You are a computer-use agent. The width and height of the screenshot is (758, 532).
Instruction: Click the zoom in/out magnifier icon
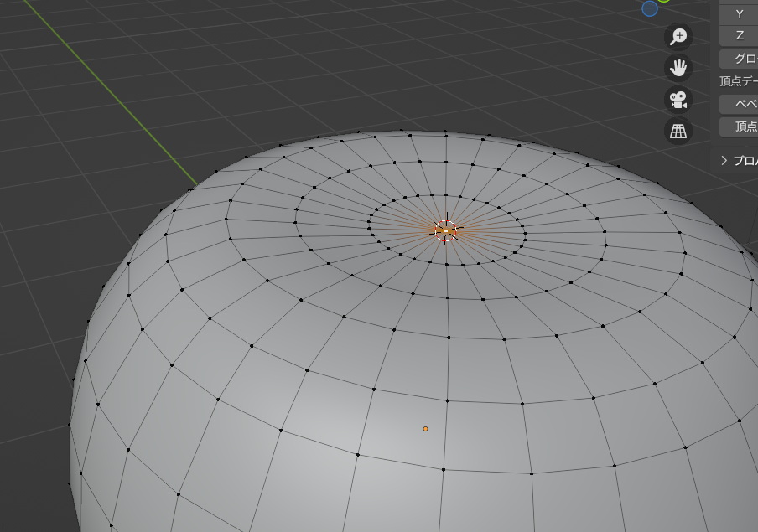click(x=678, y=37)
